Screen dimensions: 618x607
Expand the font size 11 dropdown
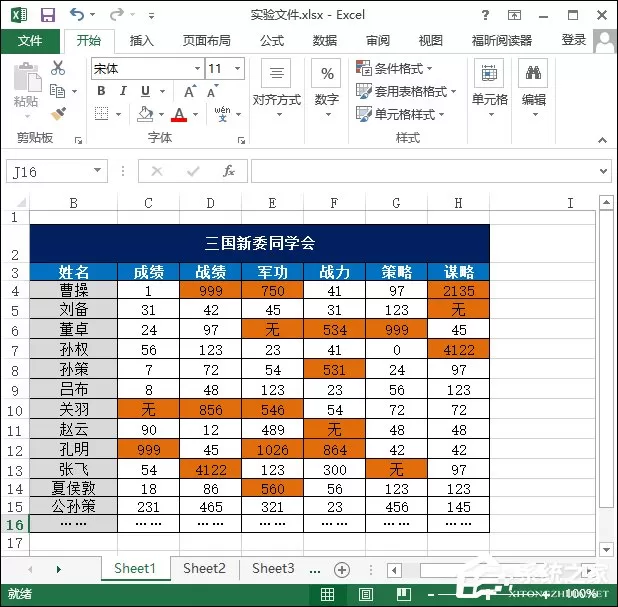click(x=237, y=69)
